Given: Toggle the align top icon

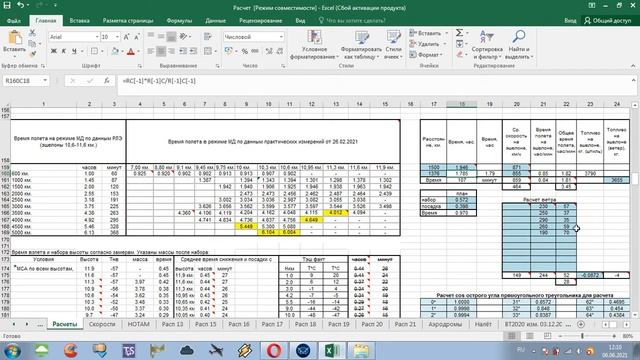Looking at the screenshot, I should pos(151,37).
